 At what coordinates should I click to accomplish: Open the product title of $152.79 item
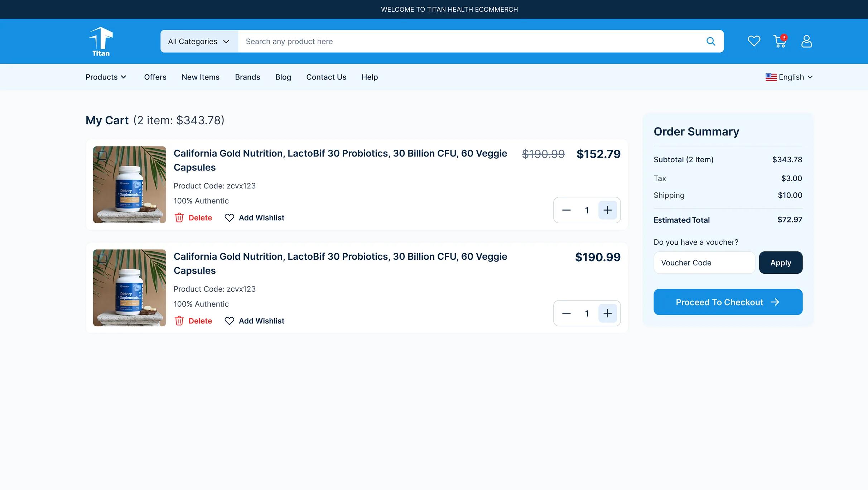click(x=340, y=160)
